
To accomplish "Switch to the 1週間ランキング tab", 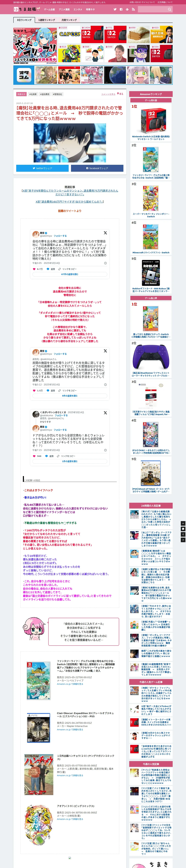I will tap(47, 20).
